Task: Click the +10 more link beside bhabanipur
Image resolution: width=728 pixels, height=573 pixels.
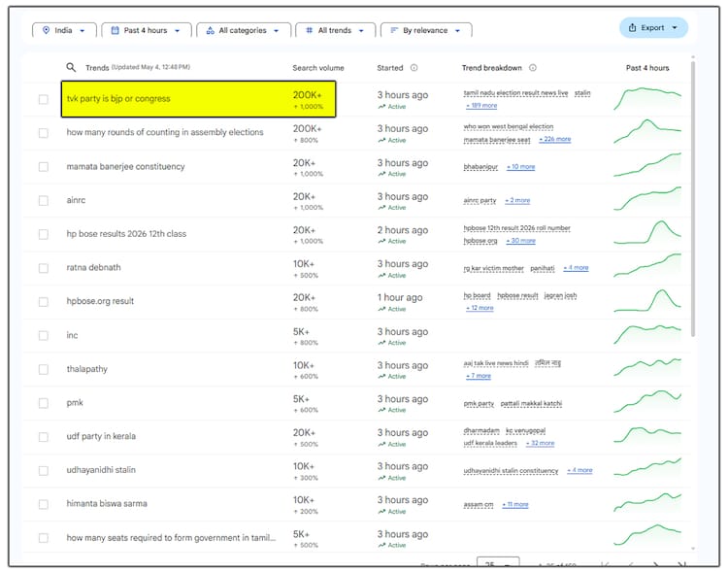Action: (520, 166)
